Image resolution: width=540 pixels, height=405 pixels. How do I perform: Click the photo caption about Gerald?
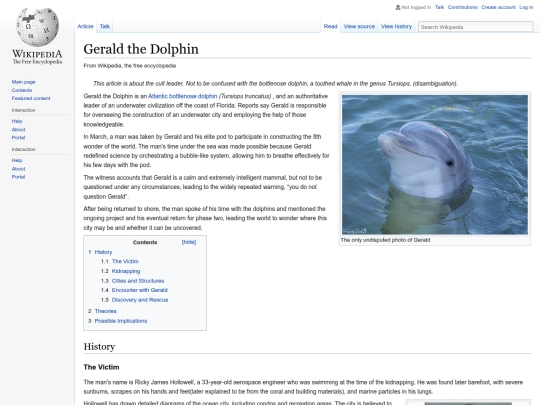[x=385, y=240]
